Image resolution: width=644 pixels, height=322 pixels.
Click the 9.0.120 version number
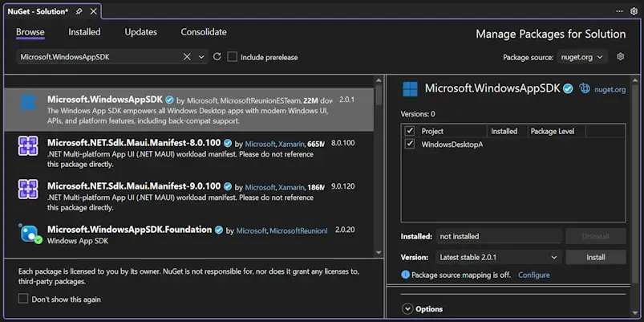click(x=343, y=186)
